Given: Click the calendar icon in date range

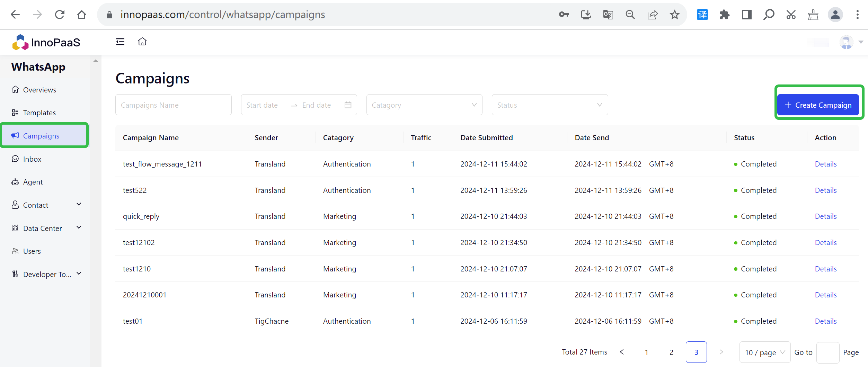Looking at the screenshot, I should point(348,105).
